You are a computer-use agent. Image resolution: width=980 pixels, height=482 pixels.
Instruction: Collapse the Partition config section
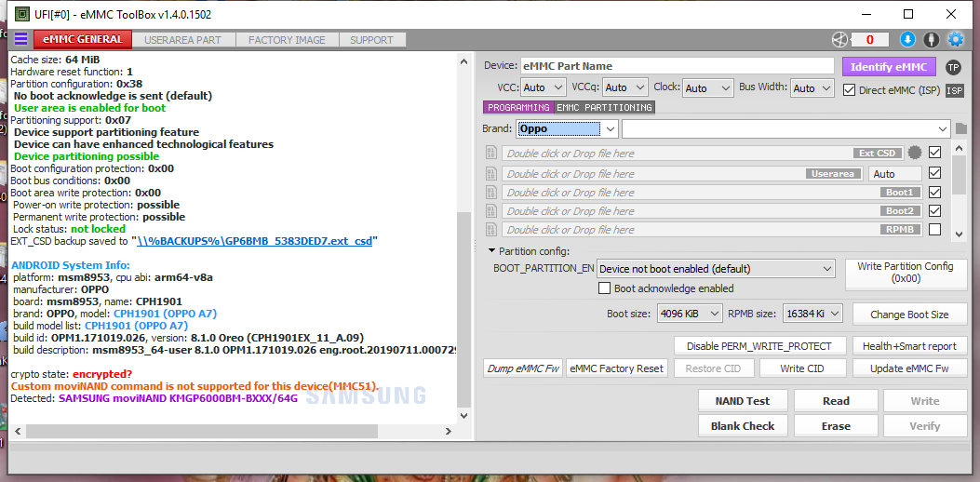coord(492,251)
